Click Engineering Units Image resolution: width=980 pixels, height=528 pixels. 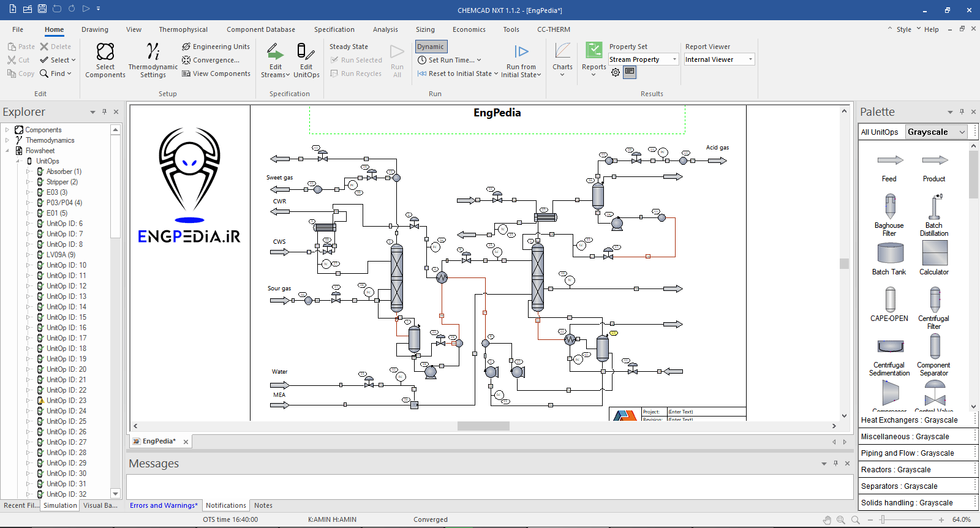pyautogui.click(x=216, y=47)
